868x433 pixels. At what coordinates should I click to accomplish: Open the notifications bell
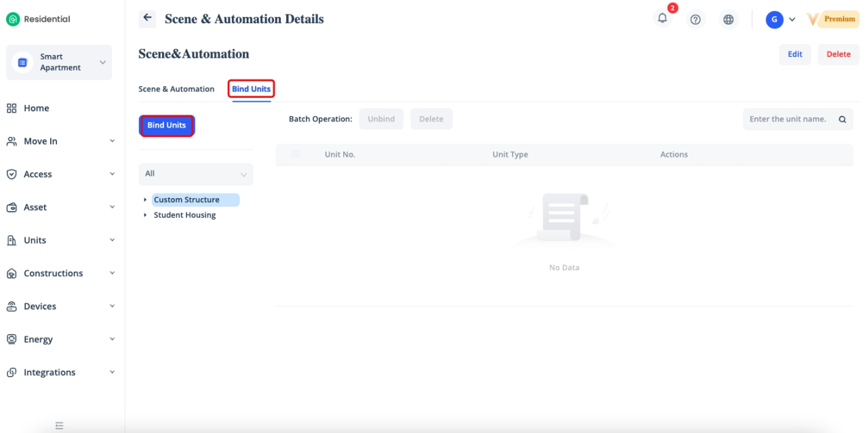pos(663,19)
